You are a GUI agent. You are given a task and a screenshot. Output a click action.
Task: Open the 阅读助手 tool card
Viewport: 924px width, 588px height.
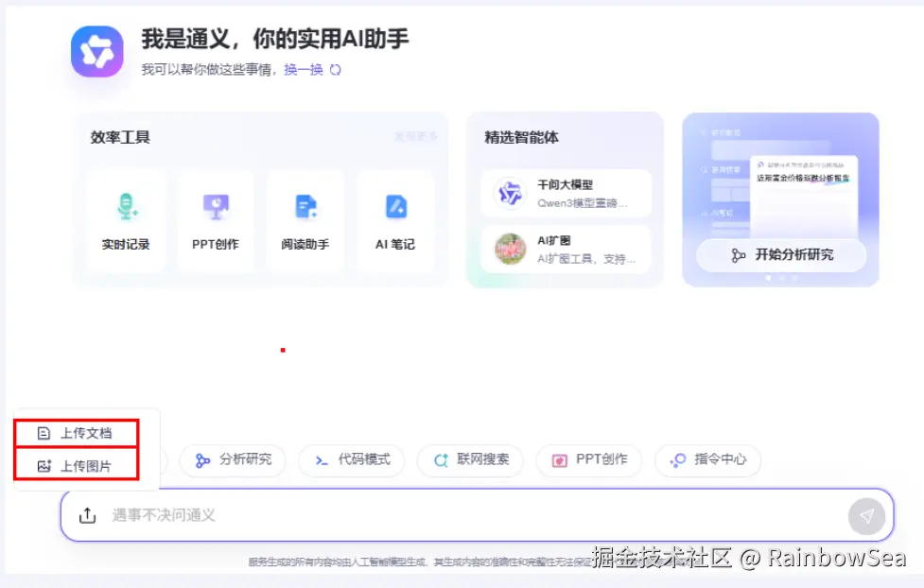pyautogui.click(x=305, y=221)
